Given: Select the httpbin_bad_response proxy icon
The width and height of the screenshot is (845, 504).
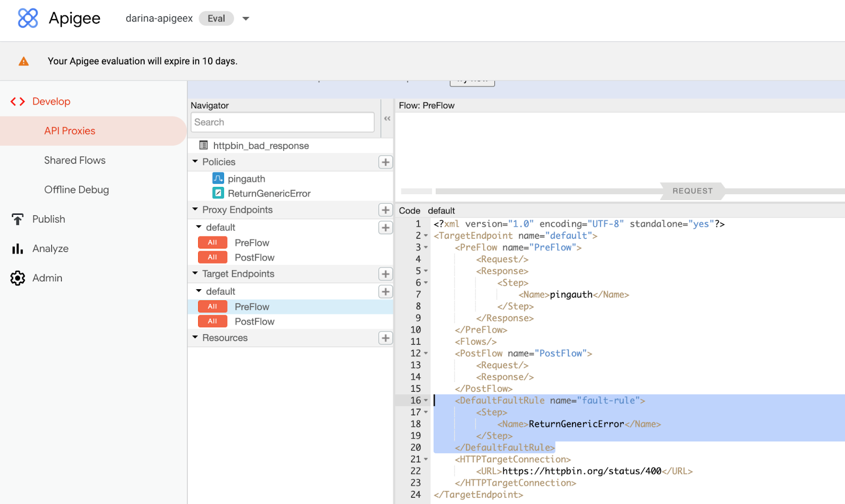Looking at the screenshot, I should coord(203,145).
